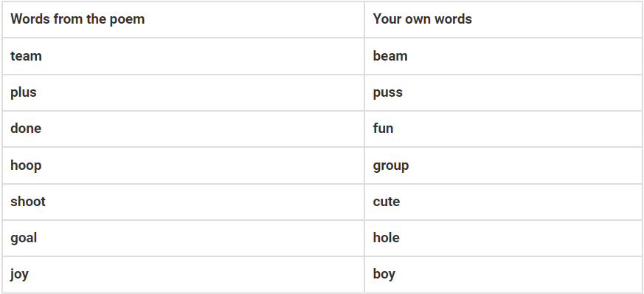
Task: Select the cell containing 'beam'
Action: pyautogui.click(x=503, y=56)
